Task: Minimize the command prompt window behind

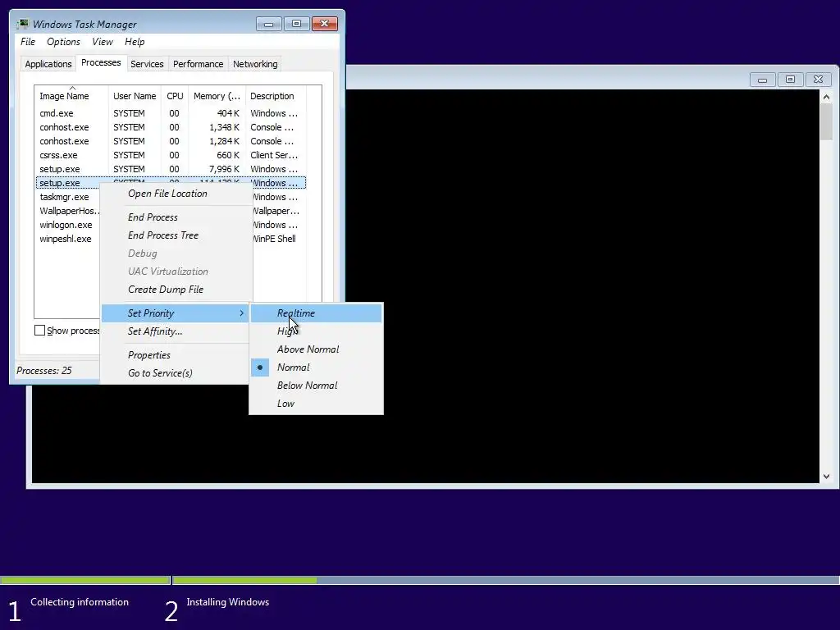Action: pyautogui.click(x=762, y=80)
